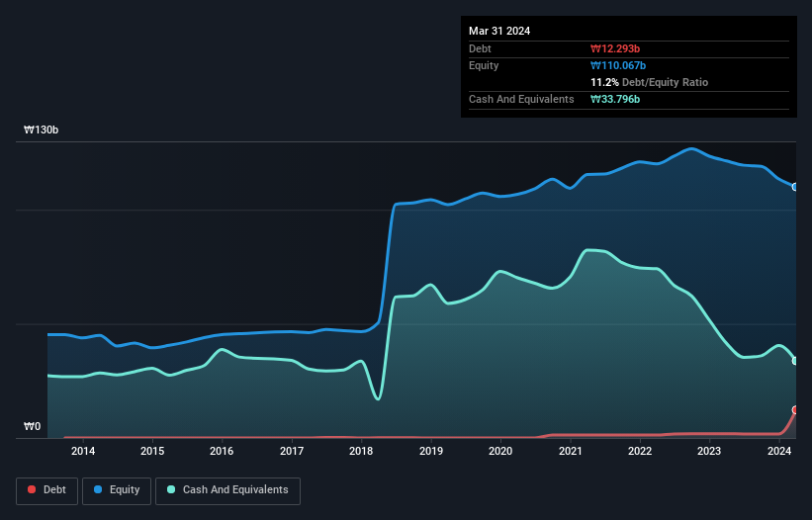Click the teal Cash endpoint marker
This screenshot has height=520, width=812.
(x=795, y=361)
